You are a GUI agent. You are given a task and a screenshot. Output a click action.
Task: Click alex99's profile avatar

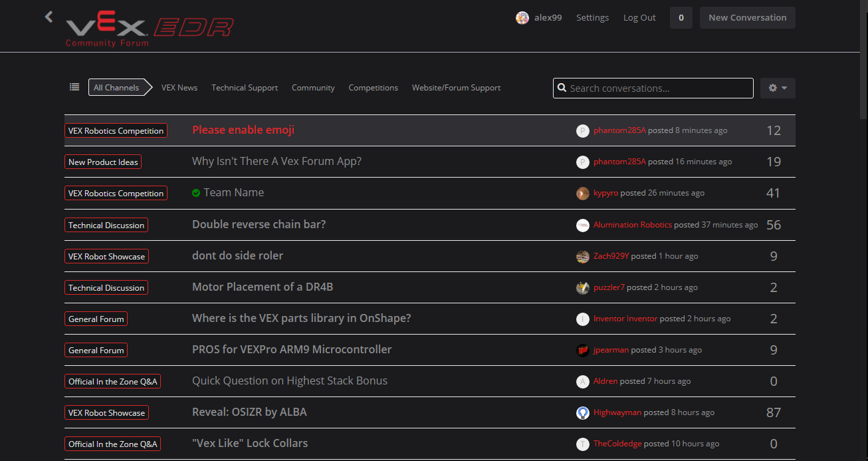click(522, 18)
